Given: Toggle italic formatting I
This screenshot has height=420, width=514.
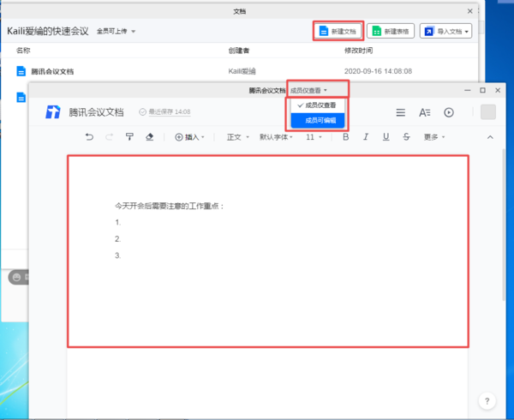Looking at the screenshot, I should pyautogui.click(x=367, y=136).
